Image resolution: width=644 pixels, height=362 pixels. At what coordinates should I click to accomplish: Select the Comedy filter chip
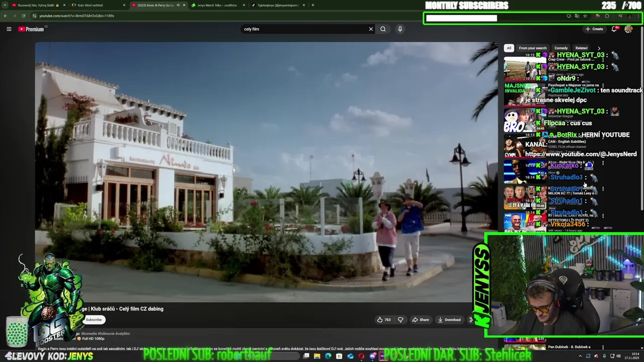(561, 48)
